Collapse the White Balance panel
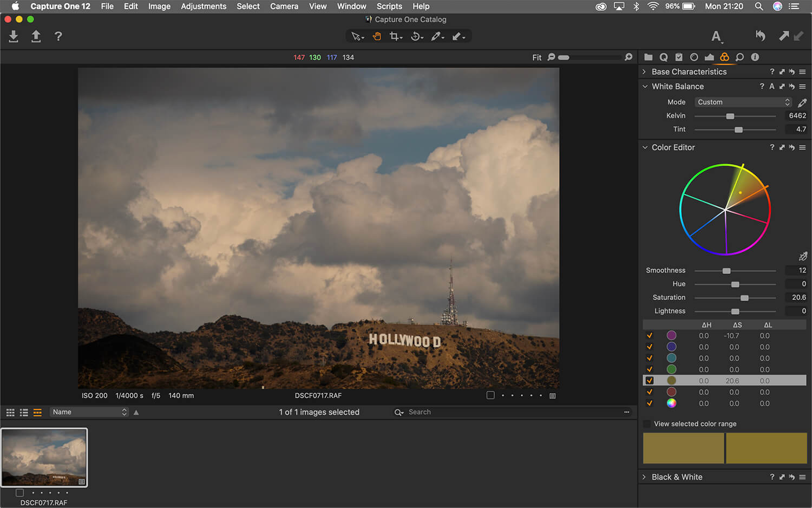 pos(645,86)
